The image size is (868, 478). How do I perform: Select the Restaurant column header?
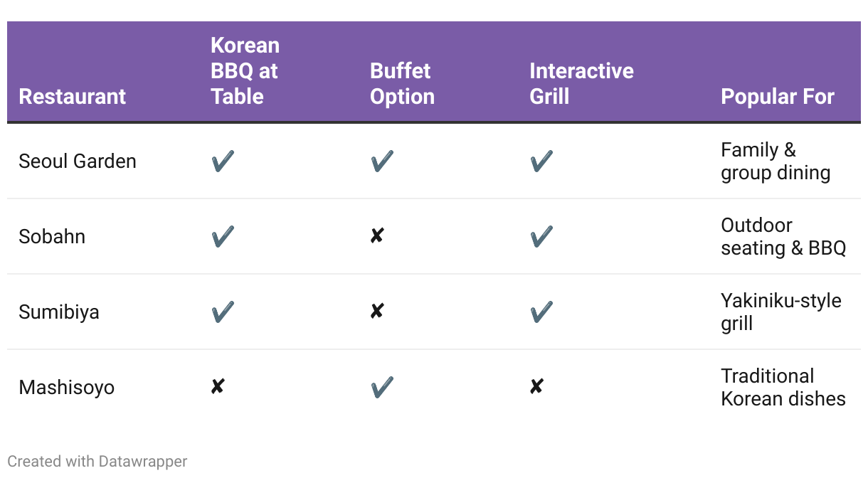tap(72, 97)
